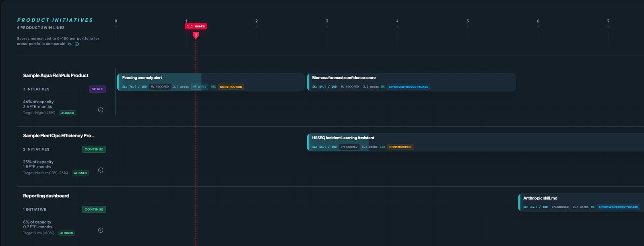Click the 1.1 weeks marker label
The height and width of the screenshot is (246, 644).
[x=196, y=26]
